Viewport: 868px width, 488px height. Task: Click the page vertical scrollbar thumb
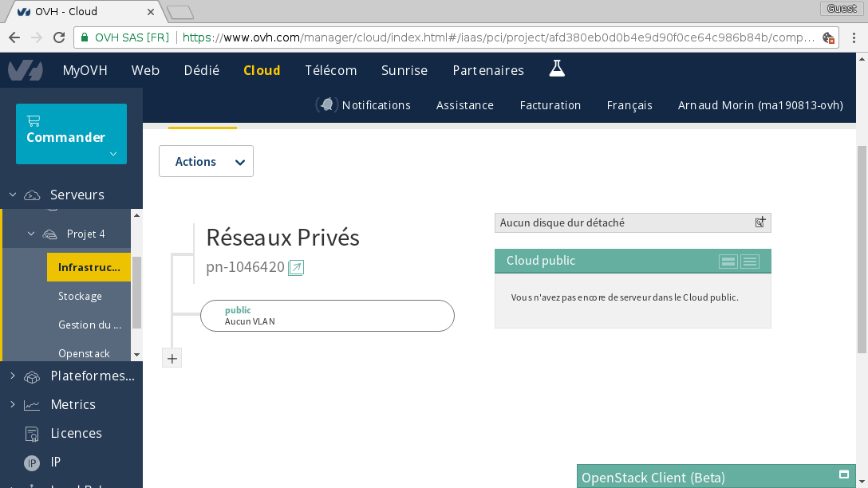[862, 249]
